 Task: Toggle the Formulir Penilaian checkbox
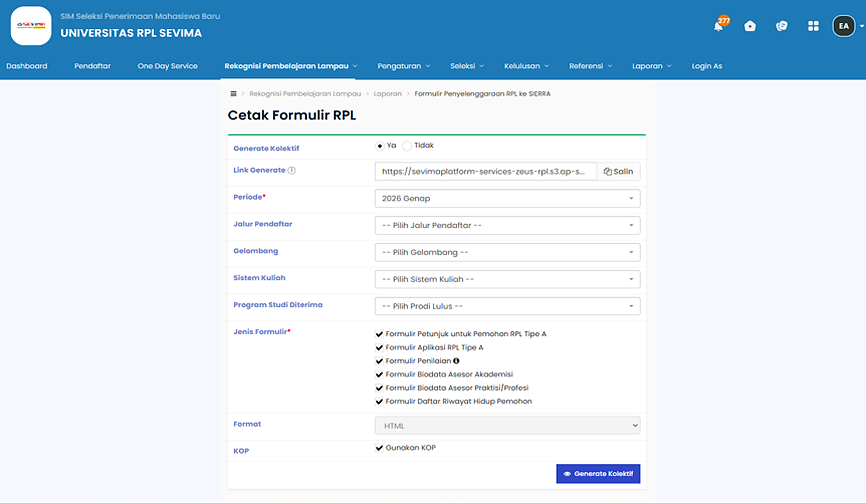click(x=379, y=361)
